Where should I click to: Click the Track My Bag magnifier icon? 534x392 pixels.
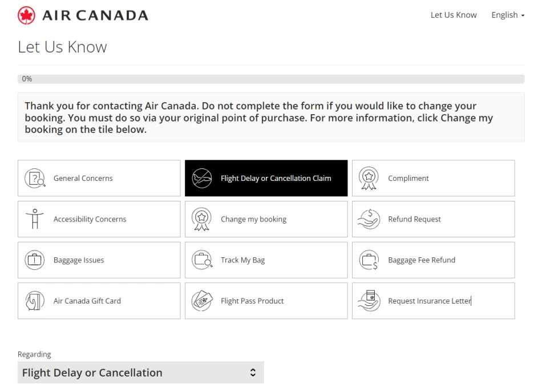(202, 260)
